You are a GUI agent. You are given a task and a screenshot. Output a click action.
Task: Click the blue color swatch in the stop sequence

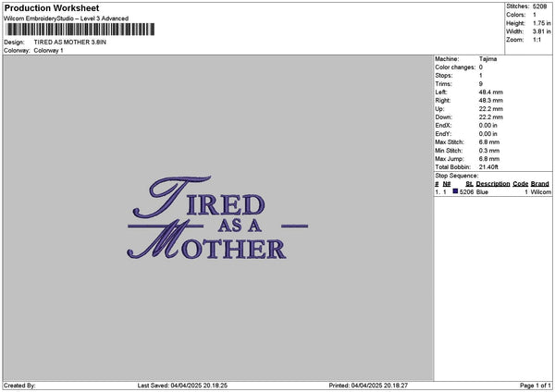coord(455,191)
